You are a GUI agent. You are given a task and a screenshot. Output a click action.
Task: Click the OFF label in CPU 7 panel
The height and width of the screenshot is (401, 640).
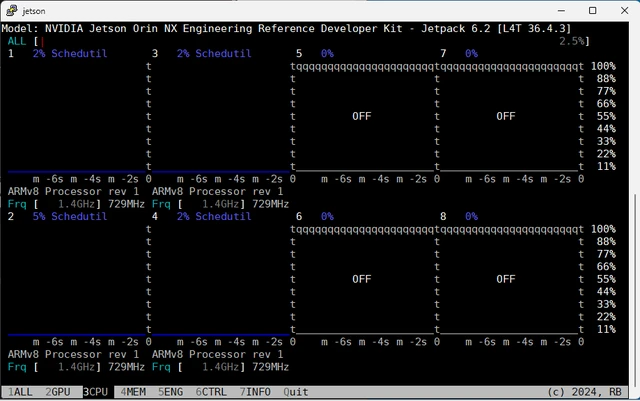pyautogui.click(x=506, y=116)
